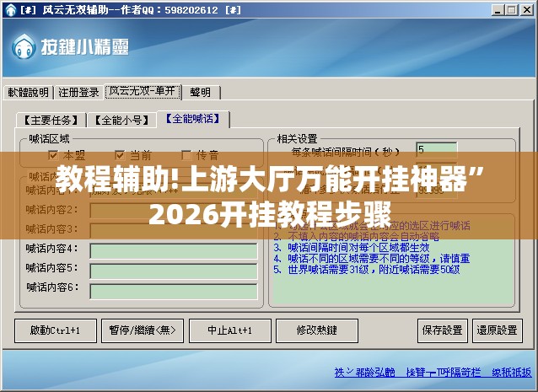
Task: Open the 【全能小号】 sub-tab
Action: pyautogui.click(x=121, y=121)
